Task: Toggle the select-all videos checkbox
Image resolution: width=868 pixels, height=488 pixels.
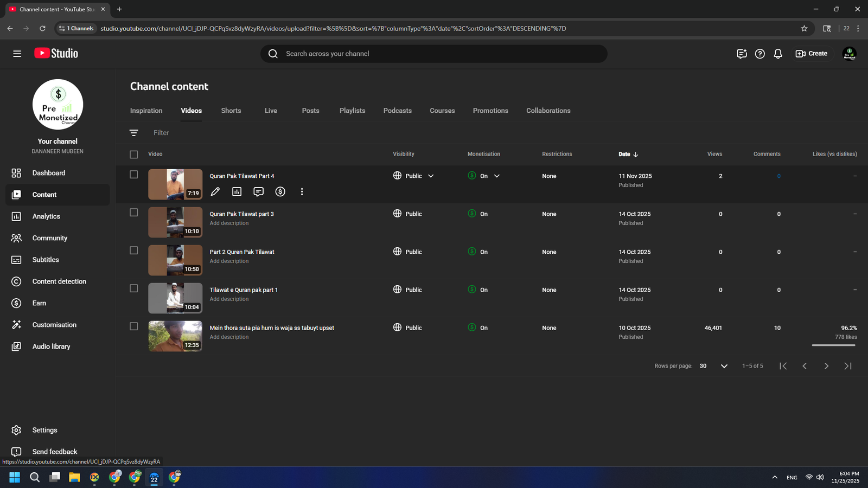Action: coord(134,155)
